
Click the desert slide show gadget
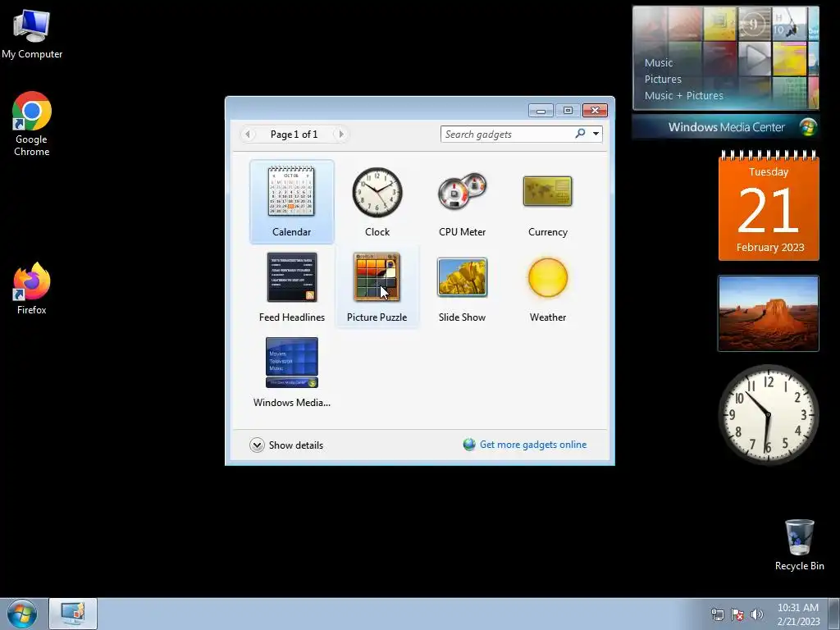pos(769,313)
